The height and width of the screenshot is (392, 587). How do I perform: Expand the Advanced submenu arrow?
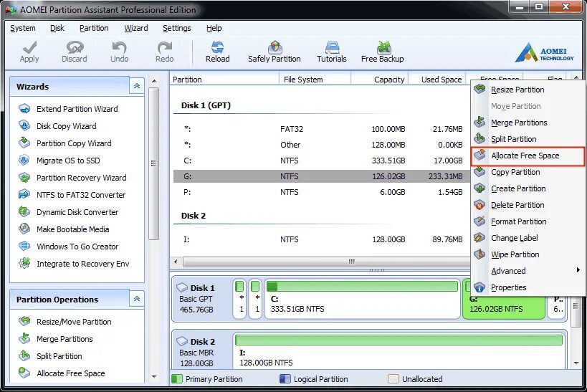[x=578, y=270]
